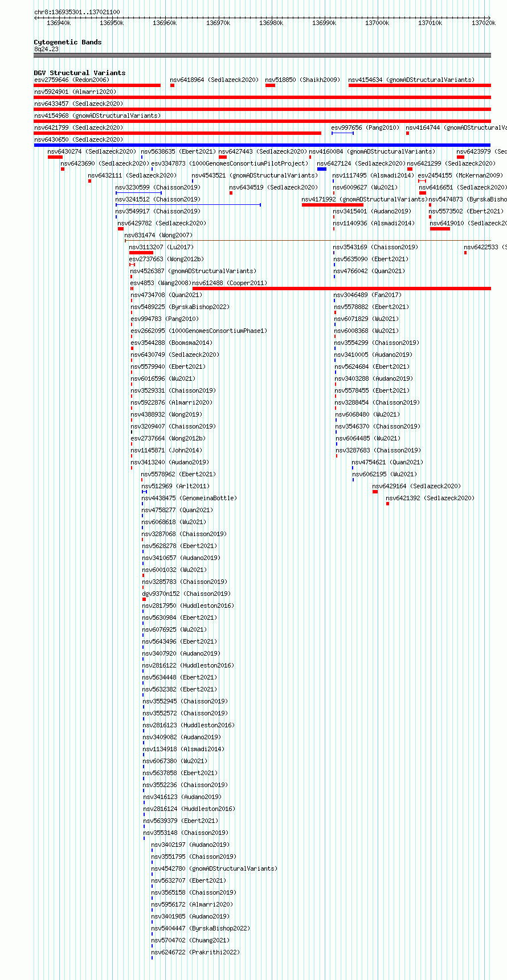Select nsv4171992 gnomAD variant label
The height and width of the screenshot is (980, 507).
(365, 200)
